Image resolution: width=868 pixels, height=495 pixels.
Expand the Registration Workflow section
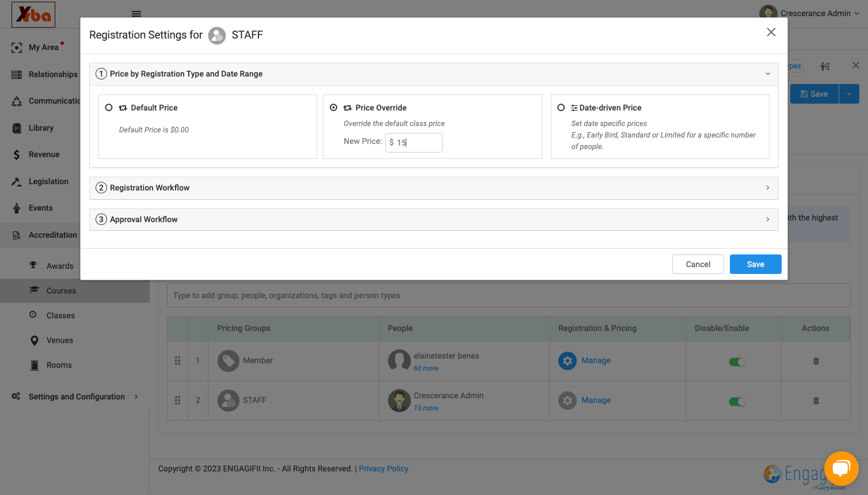point(434,188)
